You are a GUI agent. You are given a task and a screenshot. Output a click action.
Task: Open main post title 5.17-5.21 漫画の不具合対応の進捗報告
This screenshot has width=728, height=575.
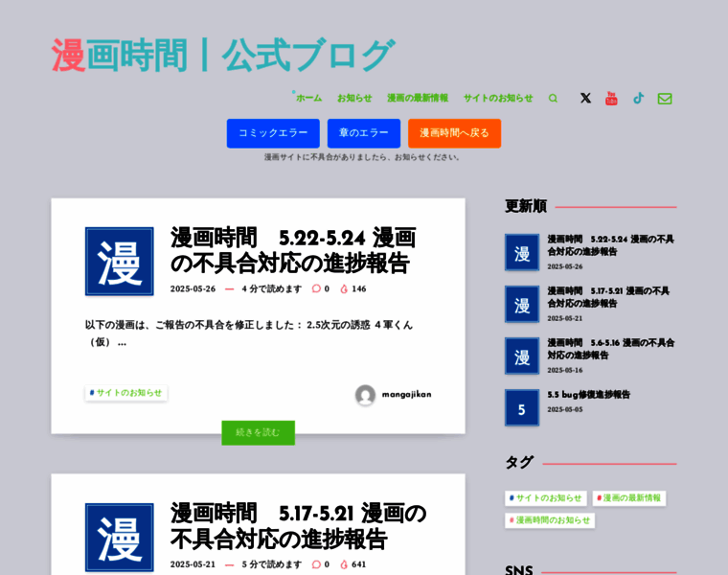pyautogui.click(x=298, y=526)
